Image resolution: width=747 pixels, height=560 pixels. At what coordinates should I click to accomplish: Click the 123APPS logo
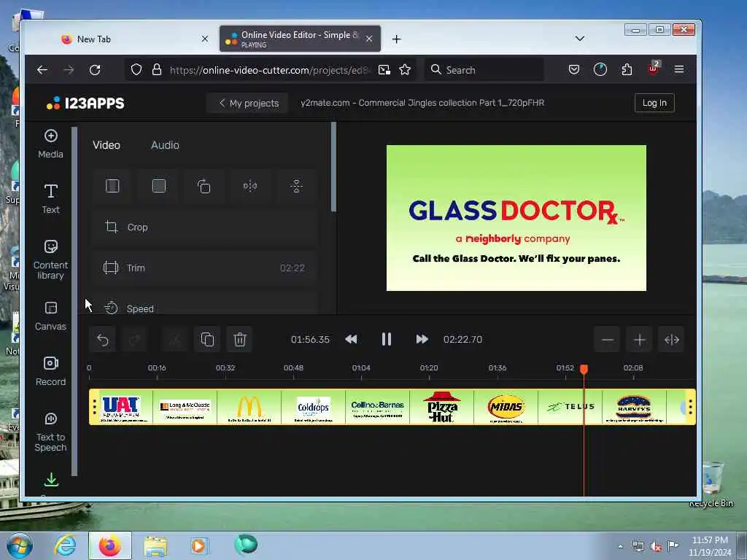(x=85, y=103)
